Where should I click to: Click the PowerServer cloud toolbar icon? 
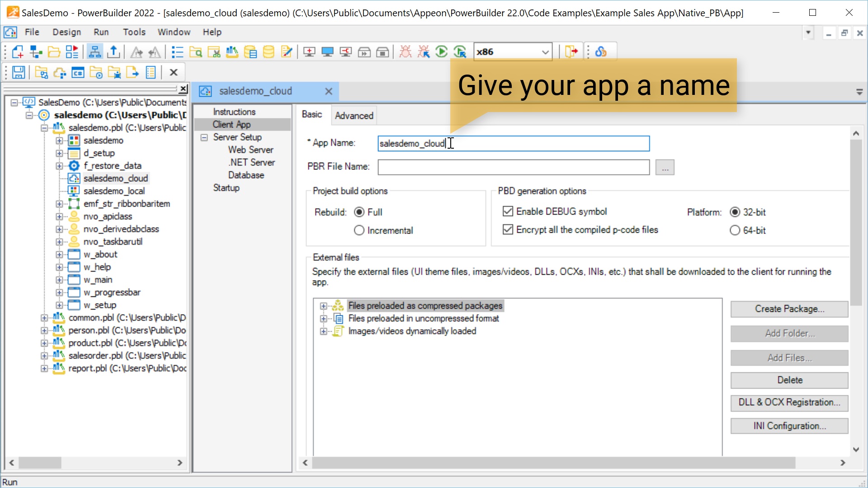(x=601, y=52)
